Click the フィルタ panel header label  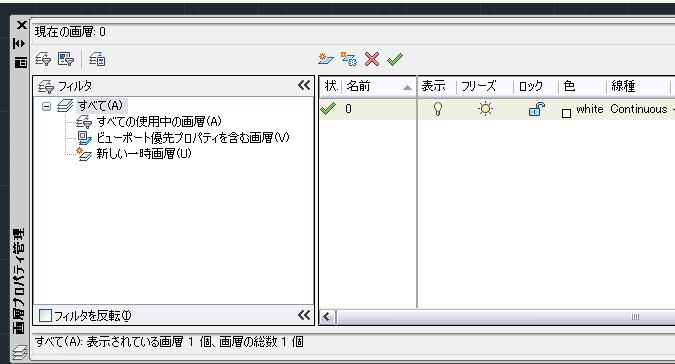point(75,86)
